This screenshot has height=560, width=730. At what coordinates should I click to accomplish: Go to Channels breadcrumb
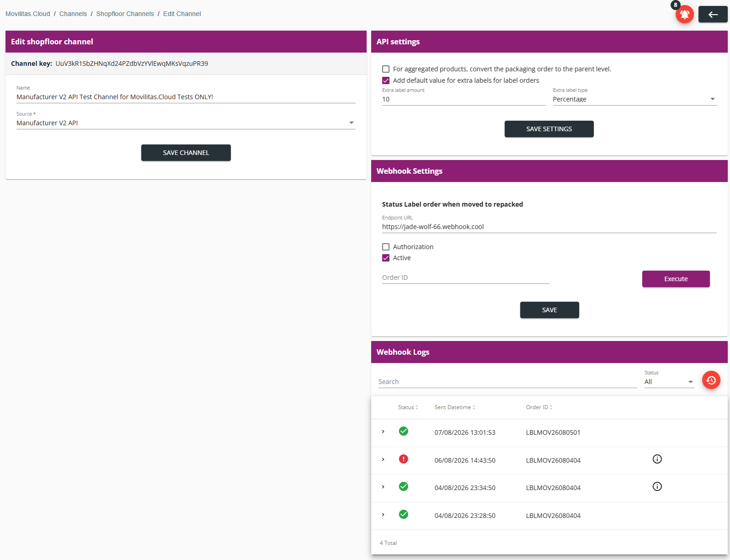click(x=73, y=14)
